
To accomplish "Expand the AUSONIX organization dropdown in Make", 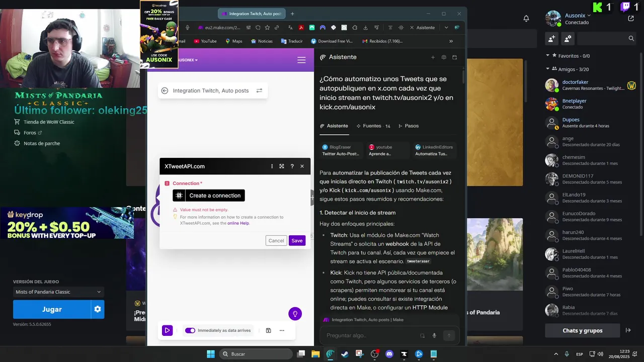I will coord(188,60).
